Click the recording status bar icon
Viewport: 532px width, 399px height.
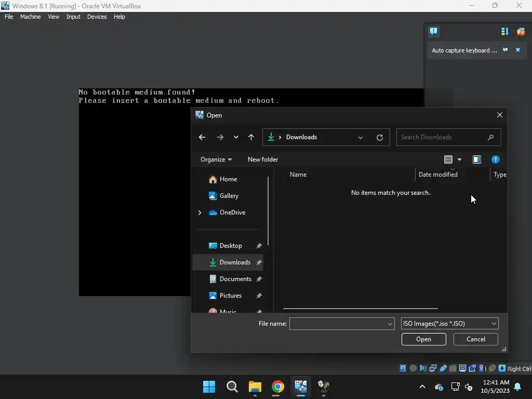point(472,368)
